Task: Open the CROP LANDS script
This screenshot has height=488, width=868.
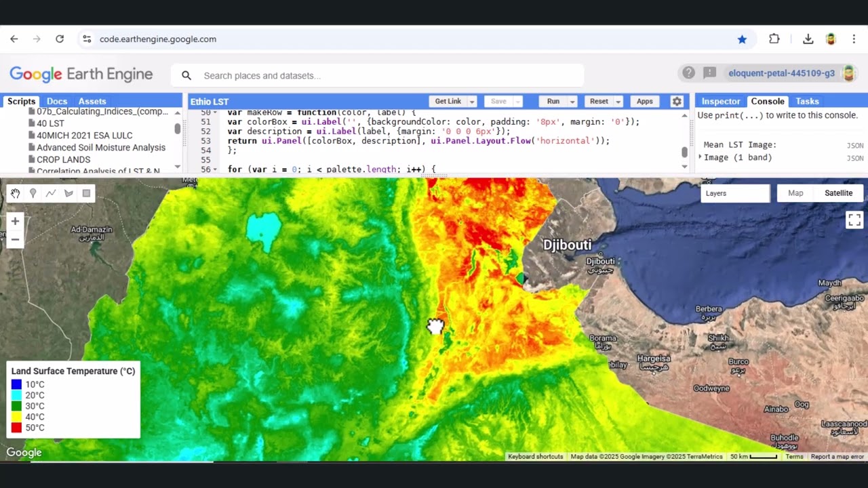Action: 63,160
